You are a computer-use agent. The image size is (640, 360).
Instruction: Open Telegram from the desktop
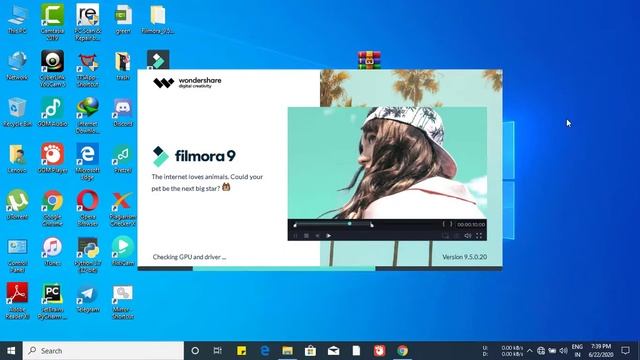[x=87, y=298]
